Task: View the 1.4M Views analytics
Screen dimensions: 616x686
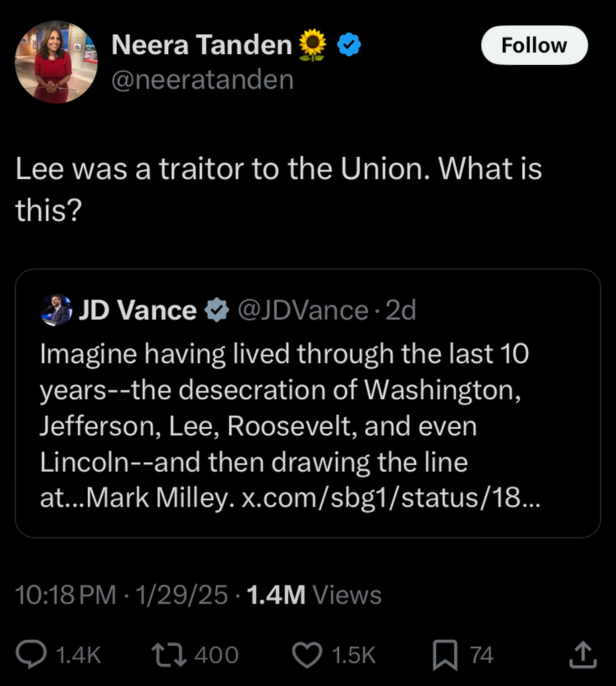Action: pyautogui.click(x=314, y=595)
